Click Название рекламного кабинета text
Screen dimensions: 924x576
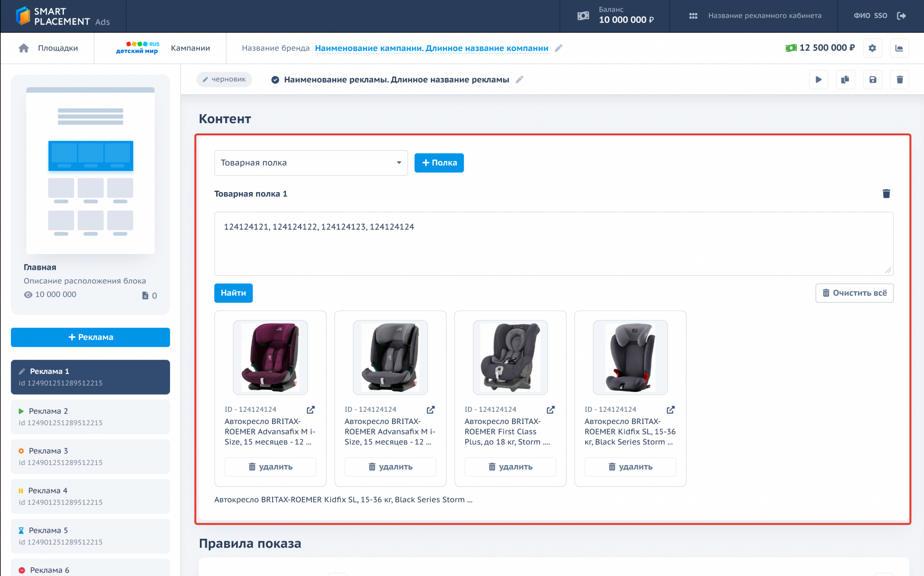pyautogui.click(x=765, y=16)
